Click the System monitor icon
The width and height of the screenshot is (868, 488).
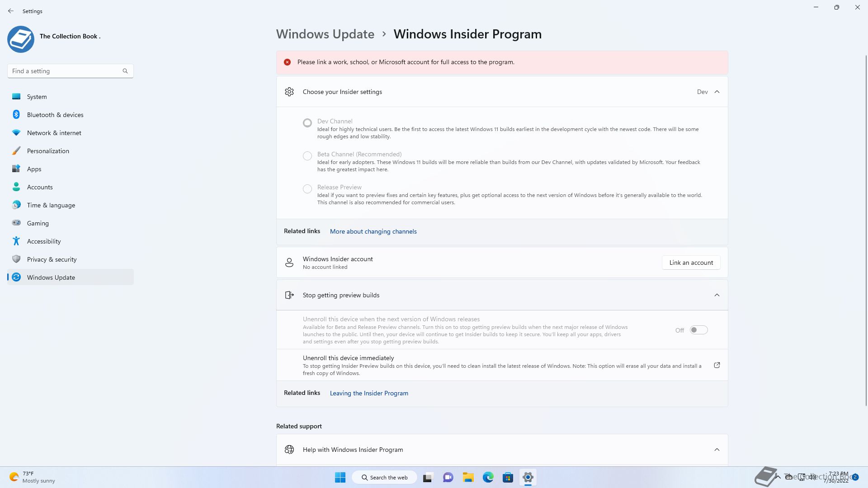point(16,96)
